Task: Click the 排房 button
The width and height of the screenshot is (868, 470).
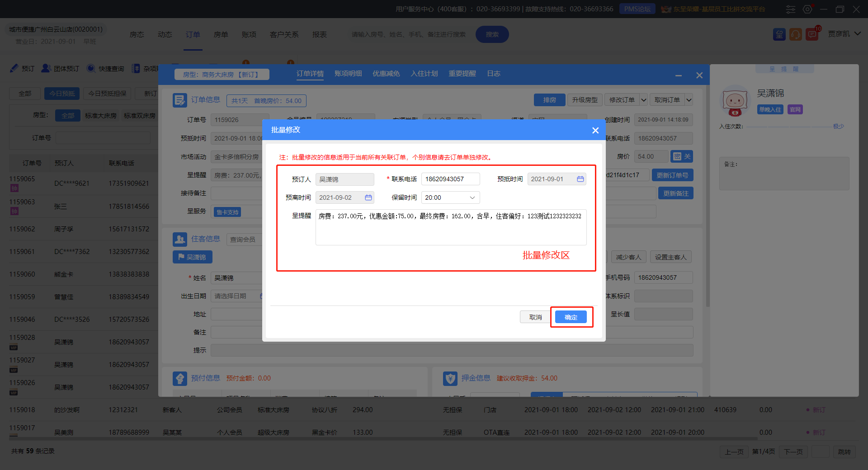Action: [550, 100]
